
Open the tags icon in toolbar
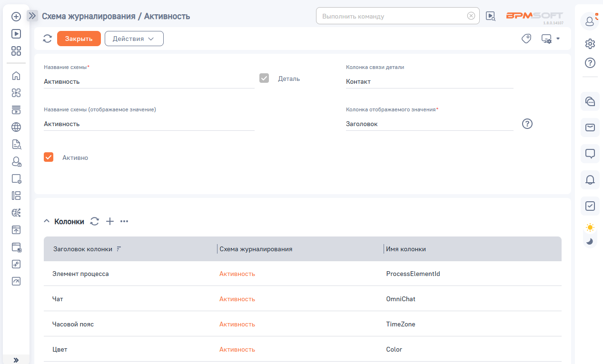(x=526, y=39)
